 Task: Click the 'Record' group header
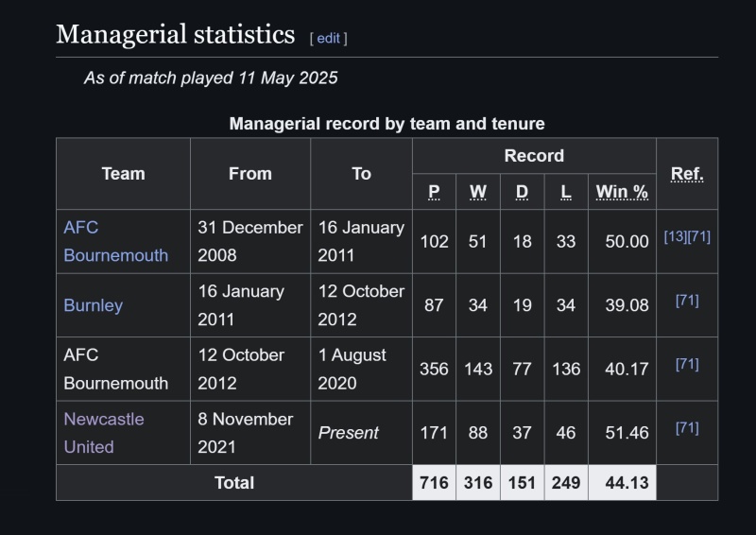click(x=534, y=156)
